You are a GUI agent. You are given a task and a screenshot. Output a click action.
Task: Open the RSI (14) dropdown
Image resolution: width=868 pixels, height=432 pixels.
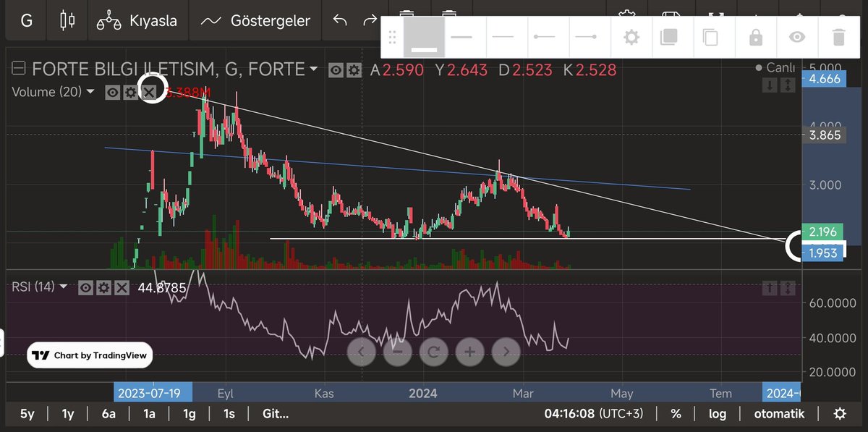point(64,287)
